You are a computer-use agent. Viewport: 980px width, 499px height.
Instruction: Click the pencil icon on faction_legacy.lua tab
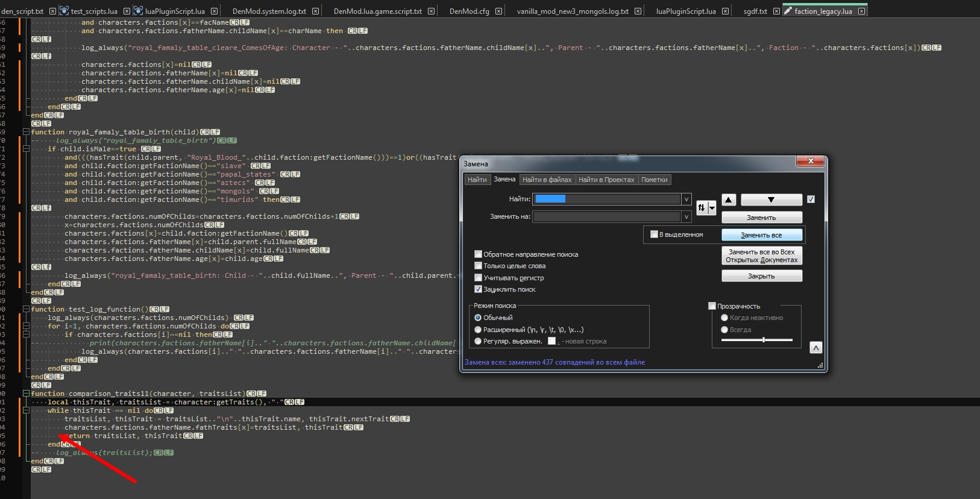coord(788,11)
